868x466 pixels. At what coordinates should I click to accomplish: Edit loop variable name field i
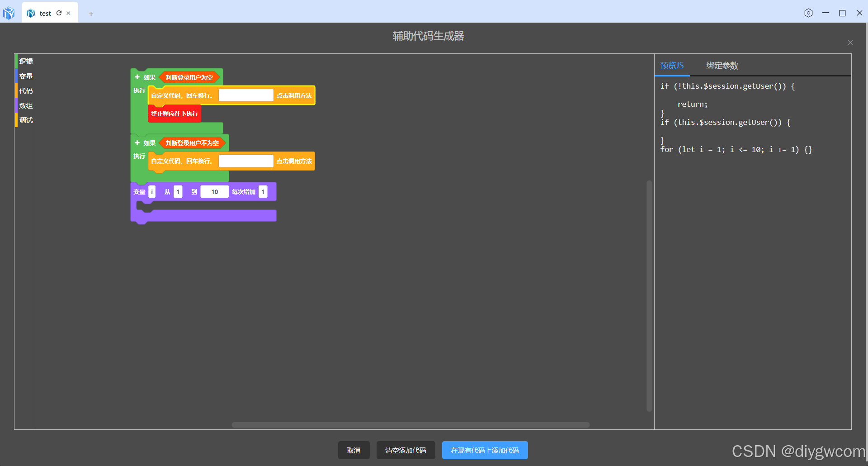(152, 192)
